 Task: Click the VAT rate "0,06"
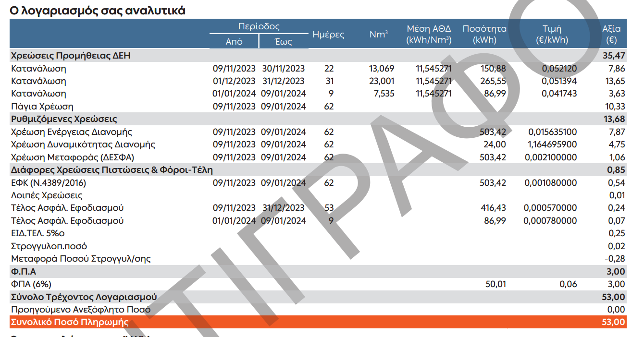click(568, 284)
